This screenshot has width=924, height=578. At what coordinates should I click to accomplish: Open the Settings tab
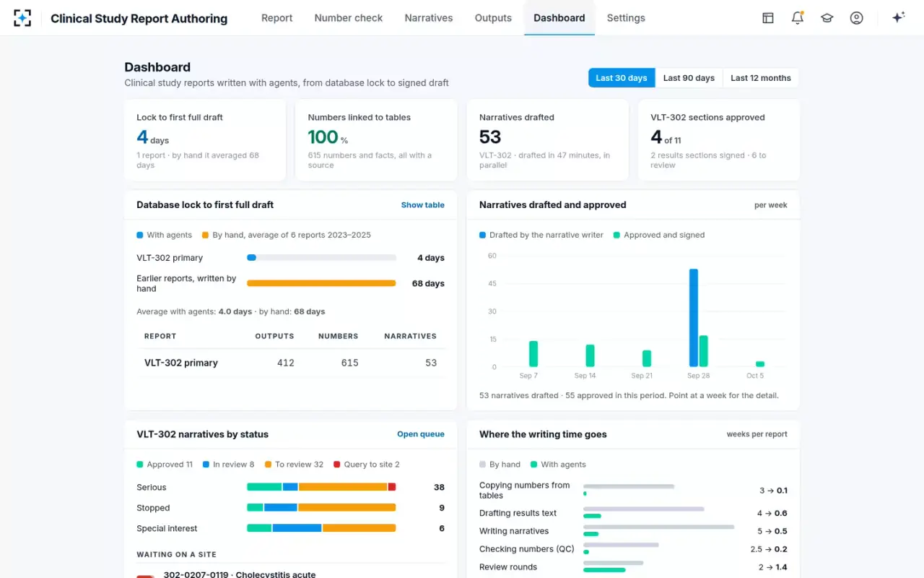pyautogui.click(x=626, y=18)
